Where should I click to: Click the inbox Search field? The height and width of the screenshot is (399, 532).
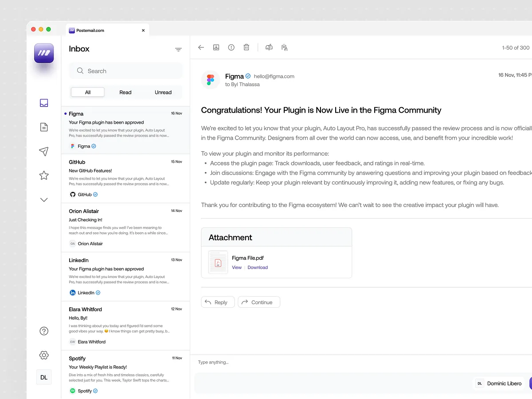pyautogui.click(x=125, y=71)
